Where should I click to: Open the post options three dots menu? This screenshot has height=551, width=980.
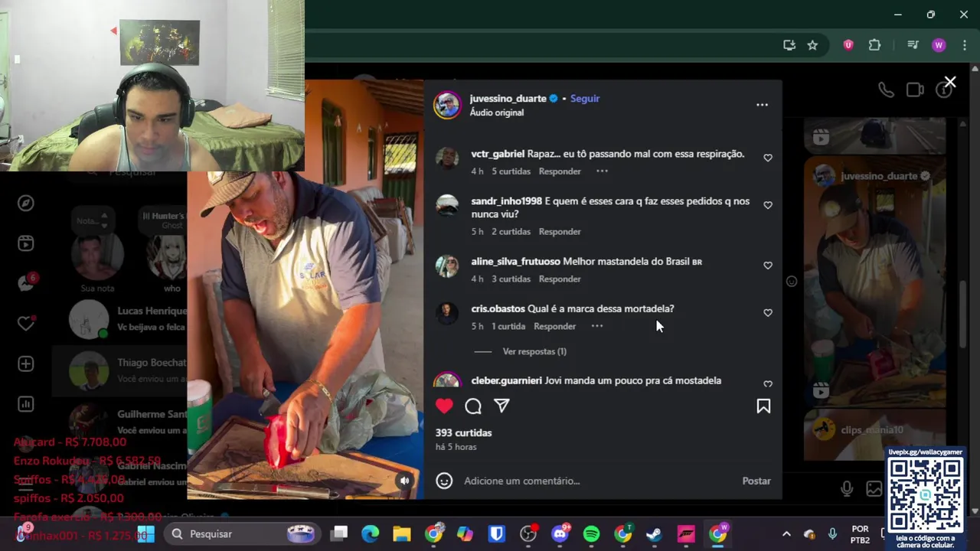[762, 105]
